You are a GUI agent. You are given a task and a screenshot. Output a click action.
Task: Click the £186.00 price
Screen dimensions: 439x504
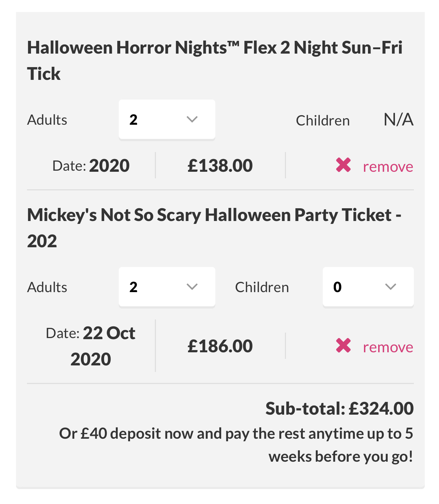[x=220, y=346]
